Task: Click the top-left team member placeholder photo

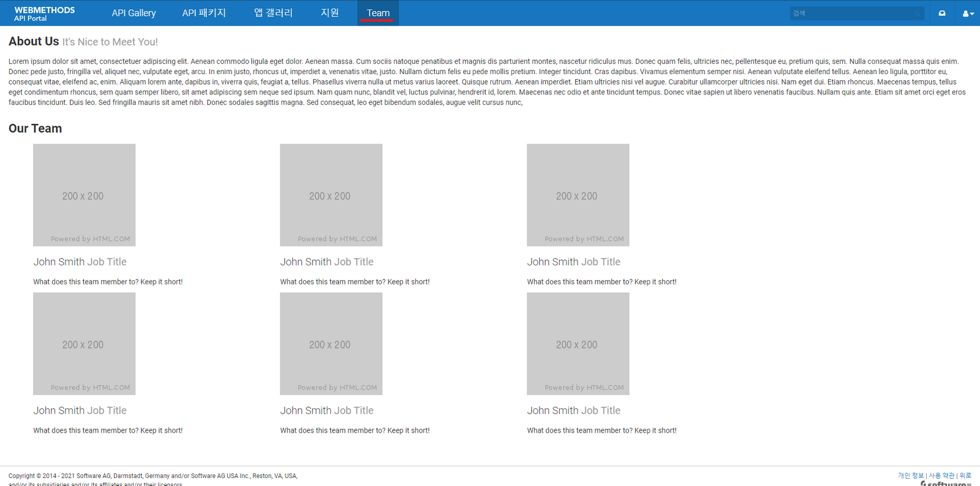Action: (84, 195)
